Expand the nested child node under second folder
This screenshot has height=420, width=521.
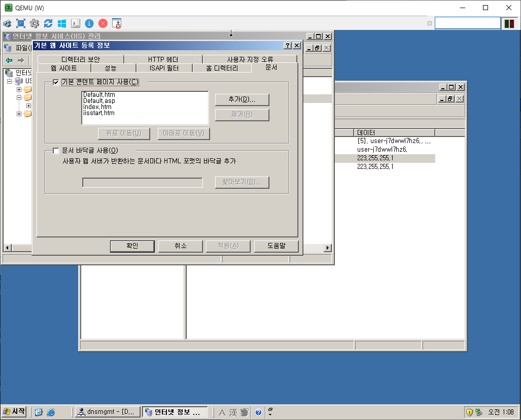pos(28,106)
